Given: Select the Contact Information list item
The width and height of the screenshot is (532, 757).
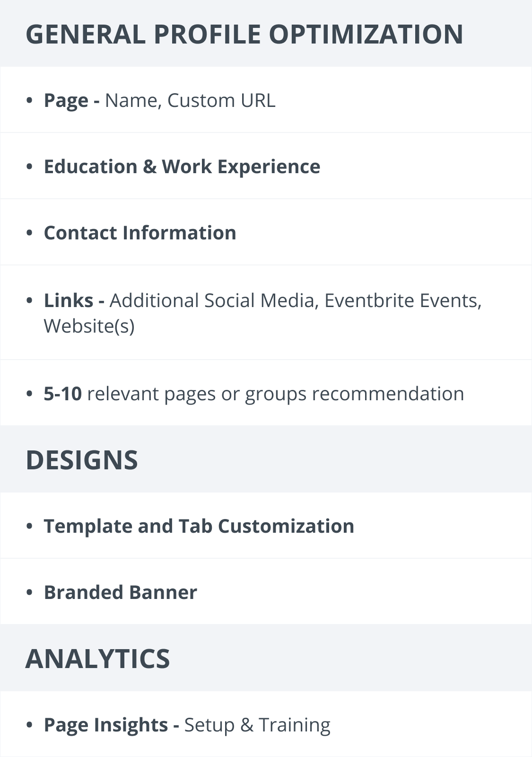Looking at the screenshot, I should [266, 232].
